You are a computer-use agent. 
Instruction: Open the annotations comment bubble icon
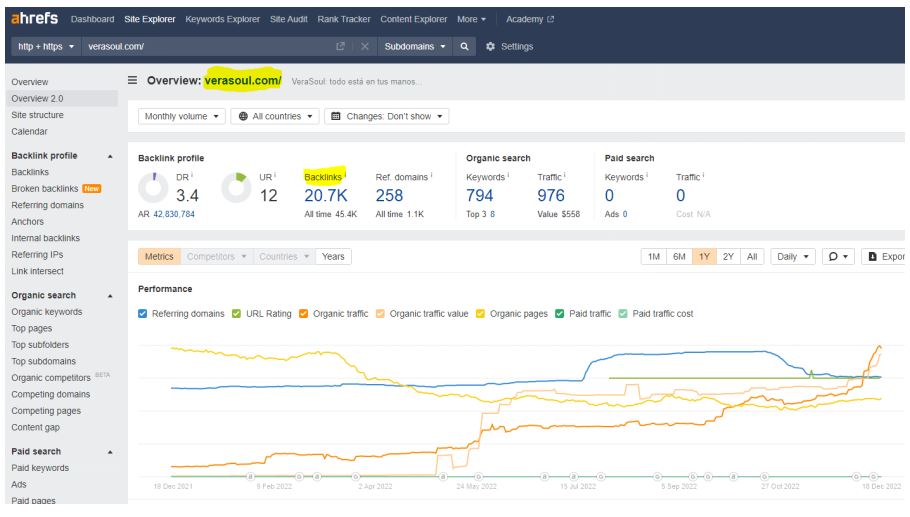coord(833,256)
